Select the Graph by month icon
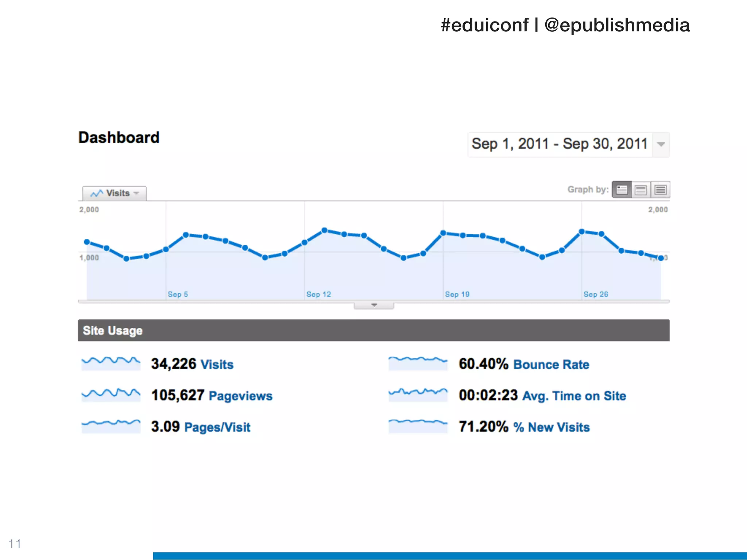The height and width of the screenshot is (560, 747). pos(660,190)
